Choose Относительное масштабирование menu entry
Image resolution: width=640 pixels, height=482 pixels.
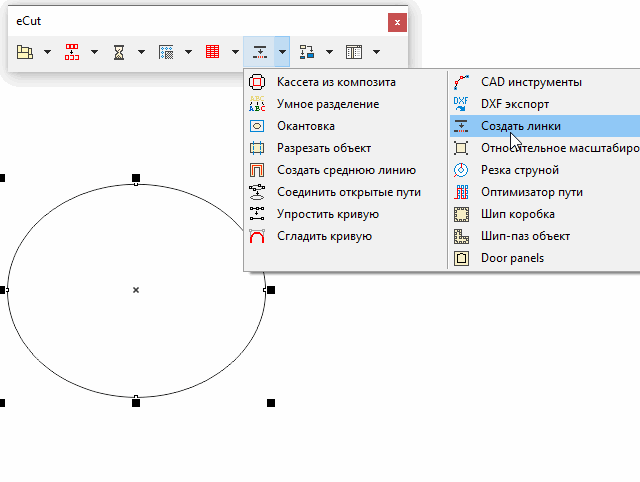(x=544, y=148)
